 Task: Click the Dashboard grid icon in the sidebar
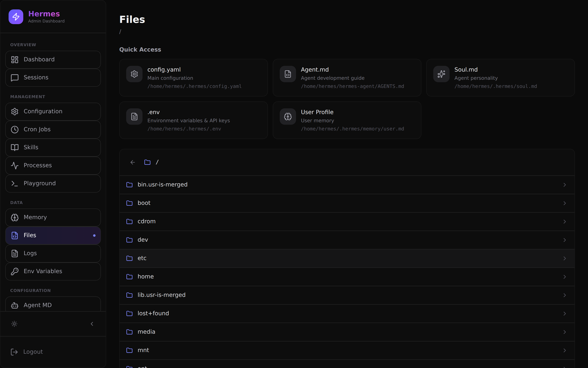pyautogui.click(x=15, y=60)
